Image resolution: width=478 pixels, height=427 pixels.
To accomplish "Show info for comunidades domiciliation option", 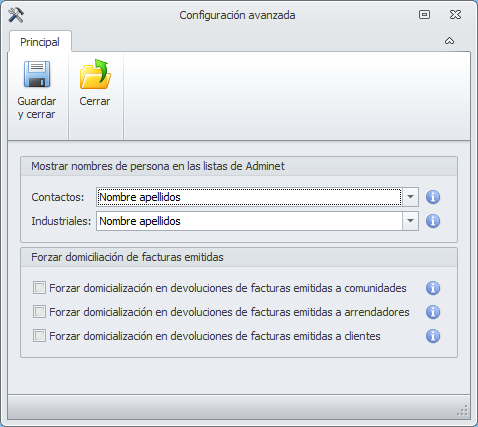I will click(x=433, y=288).
